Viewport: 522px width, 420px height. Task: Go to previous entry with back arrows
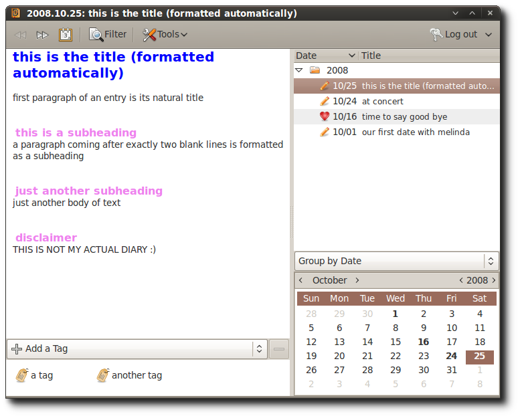click(x=21, y=35)
